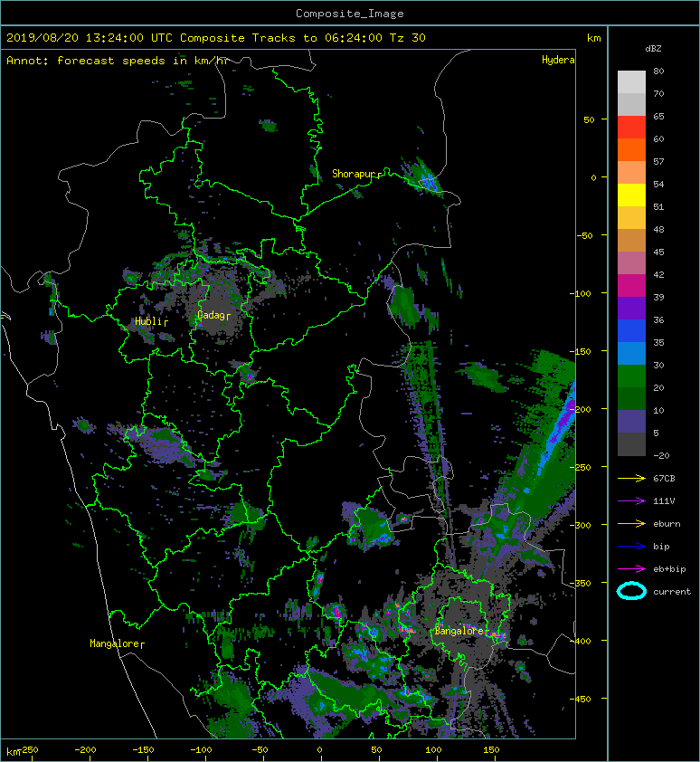700x762 pixels.
Task: Select the 39 dBZ purple swatch
Action: click(x=631, y=308)
